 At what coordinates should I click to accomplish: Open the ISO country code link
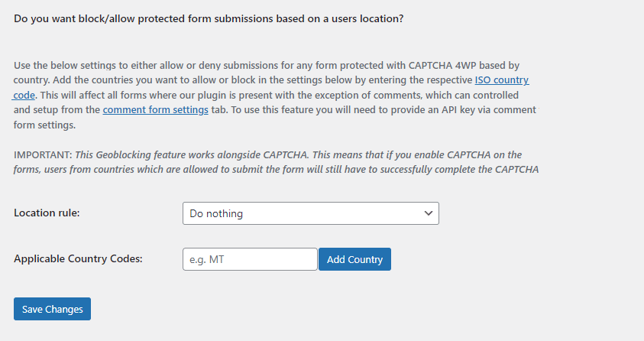501,80
